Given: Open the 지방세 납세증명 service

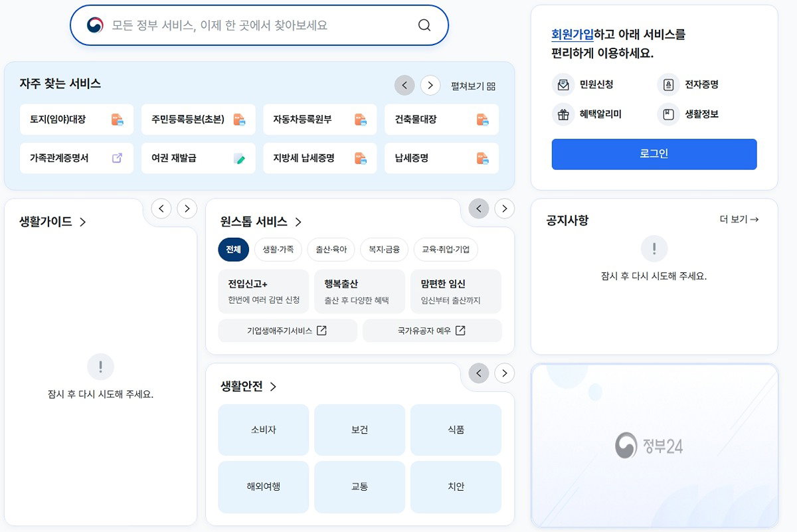Looking at the screenshot, I should (x=320, y=158).
